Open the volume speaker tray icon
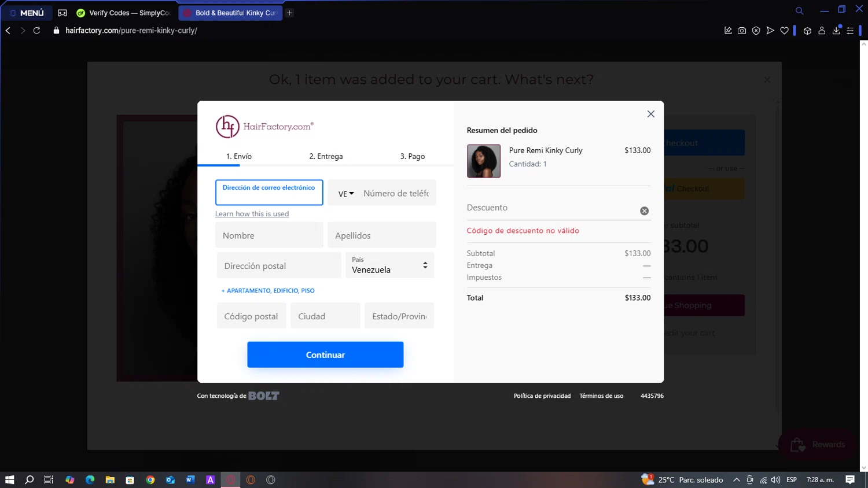 click(x=775, y=480)
